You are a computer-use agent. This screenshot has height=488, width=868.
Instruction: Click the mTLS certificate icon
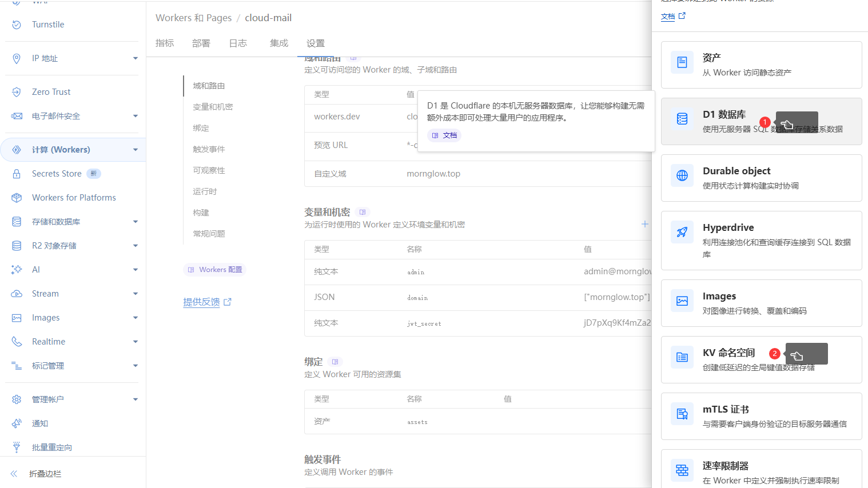click(x=682, y=414)
